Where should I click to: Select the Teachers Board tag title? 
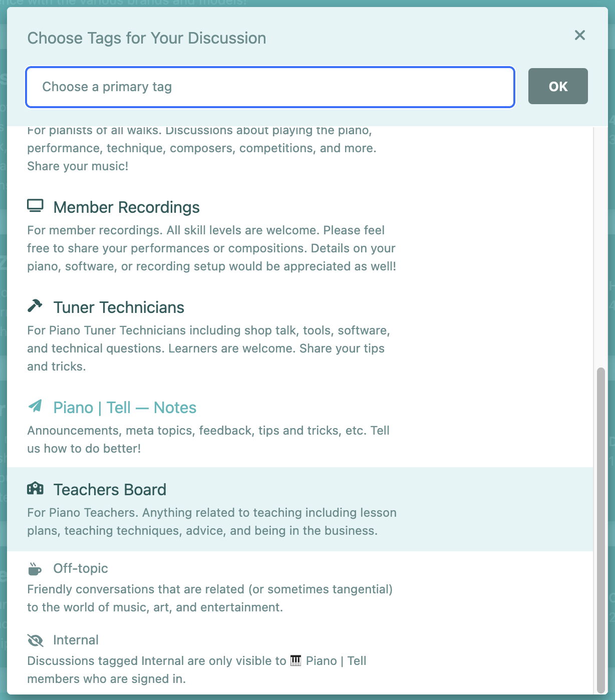click(x=110, y=490)
